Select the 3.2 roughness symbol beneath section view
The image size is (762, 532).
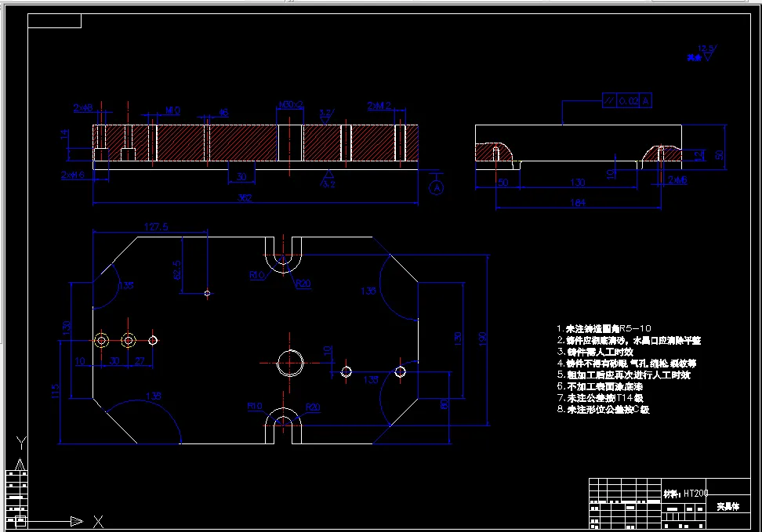pyautogui.click(x=328, y=179)
